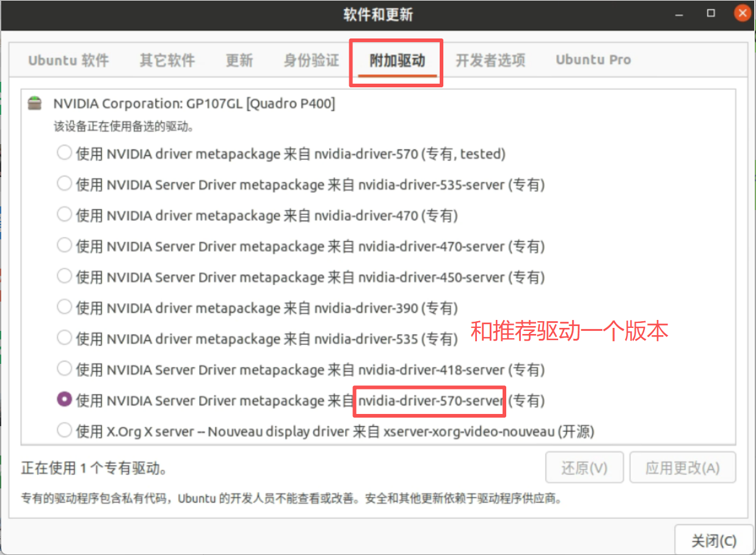Click the device name GP107GL [Quadro P400]
The height and width of the screenshot is (555, 756).
(x=261, y=104)
